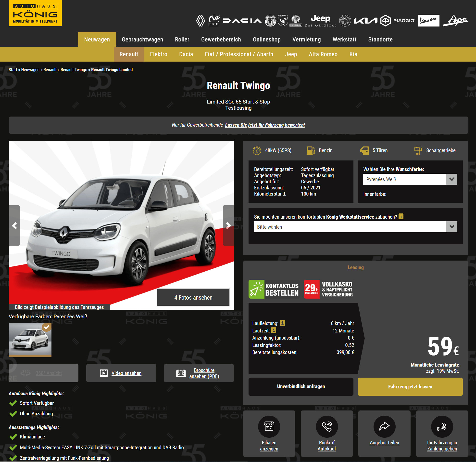Click breadcrumb link 'Start'
Viewport: 476px width, 462px height.
[13, 70]
